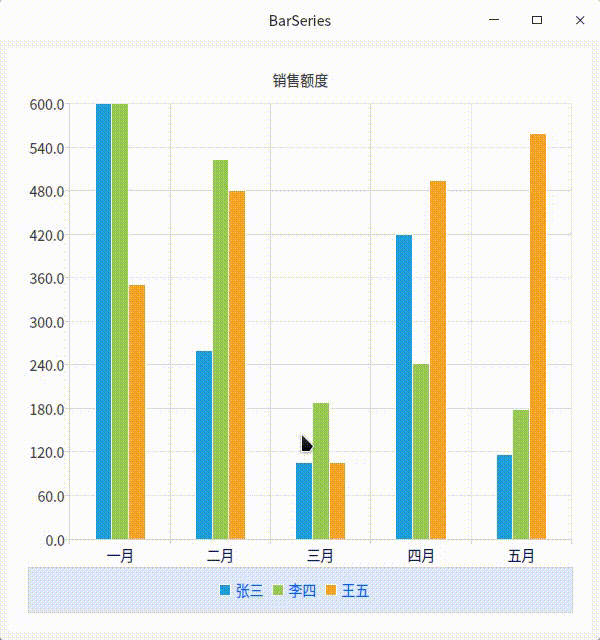Screen dimensions: 600x640
Task: Click the orange 王五 bar for 三月
Action: pyautogui.click(x=338, y=501)
